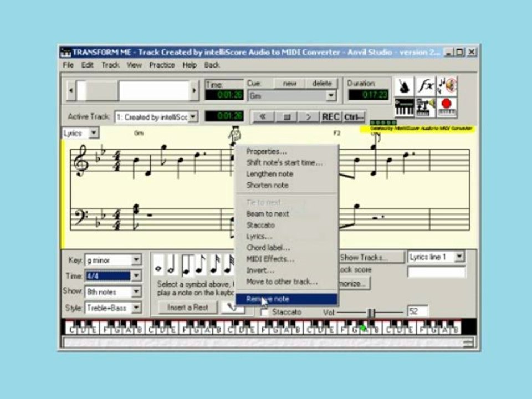Open the Cue dropdown showing Gm
Screen dimensions: 532x399
tap(330, 96)
